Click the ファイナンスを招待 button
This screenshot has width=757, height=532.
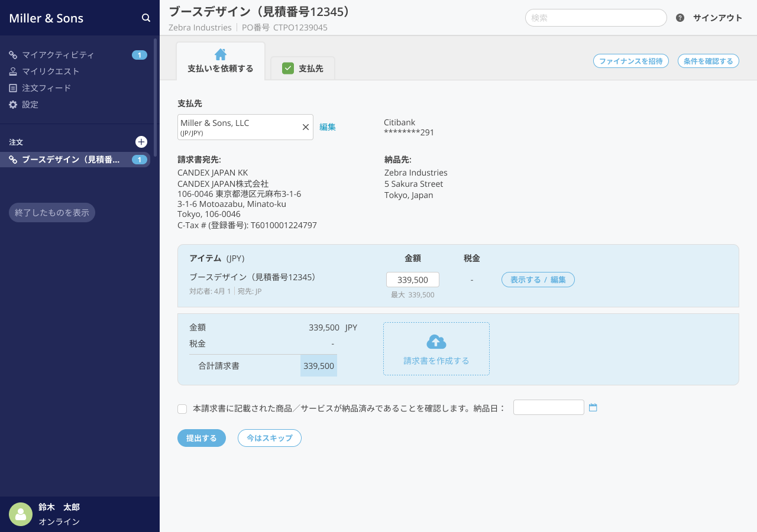click(630, 60)
